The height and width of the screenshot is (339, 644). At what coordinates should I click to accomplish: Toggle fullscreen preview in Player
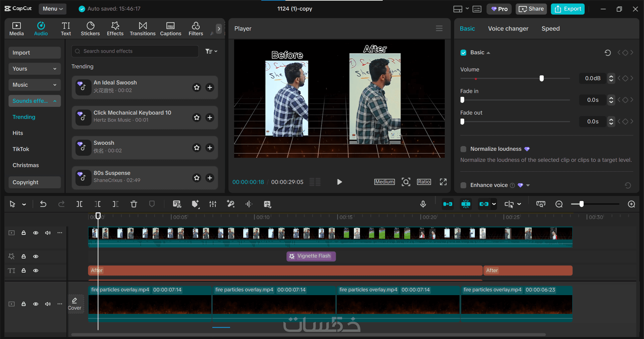coord(443,182)
